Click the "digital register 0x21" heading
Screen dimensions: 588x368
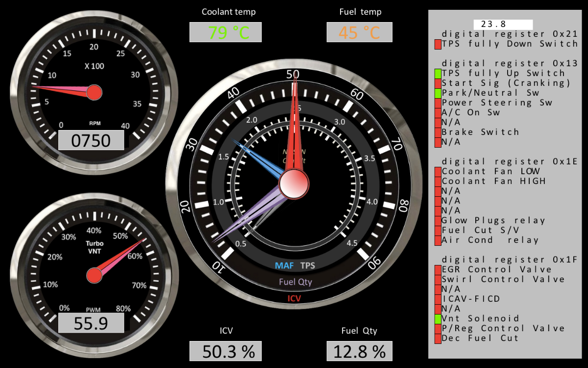(x=510, y=34)
